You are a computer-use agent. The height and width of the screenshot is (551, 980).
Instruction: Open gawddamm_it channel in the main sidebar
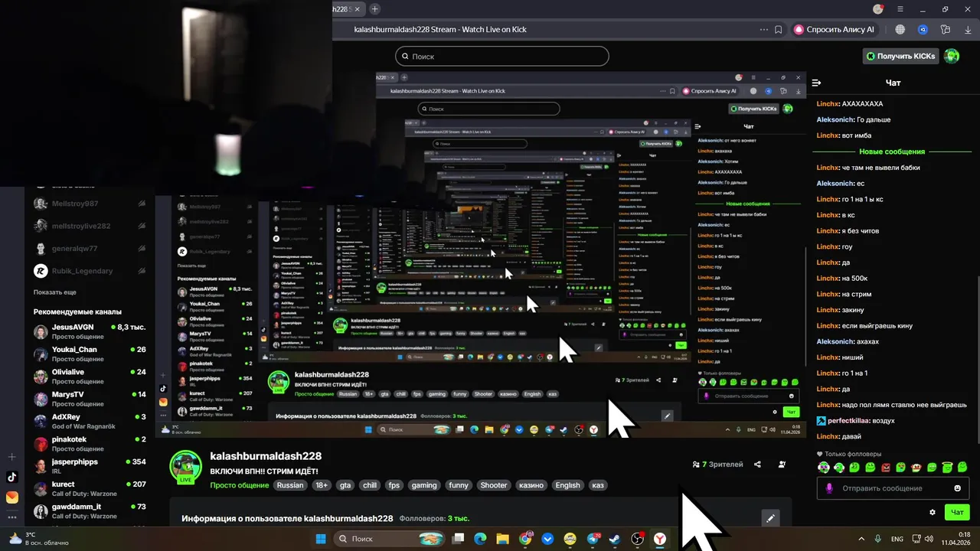(x=90, y=511)
